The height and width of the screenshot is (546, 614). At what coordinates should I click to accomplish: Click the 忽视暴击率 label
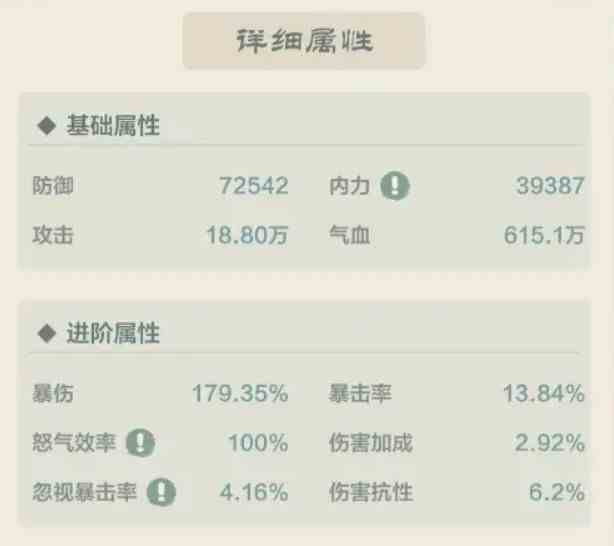tap(84, 492)
